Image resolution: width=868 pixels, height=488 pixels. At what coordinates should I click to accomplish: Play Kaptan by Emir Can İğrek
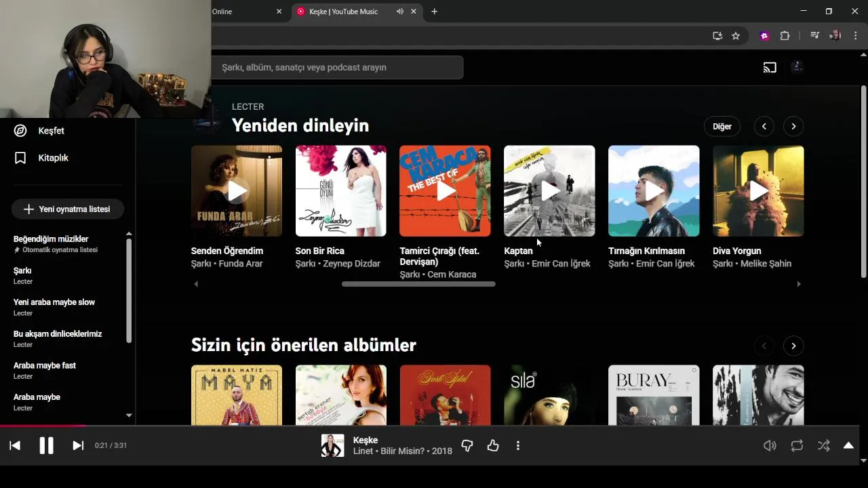click(549, 191)
